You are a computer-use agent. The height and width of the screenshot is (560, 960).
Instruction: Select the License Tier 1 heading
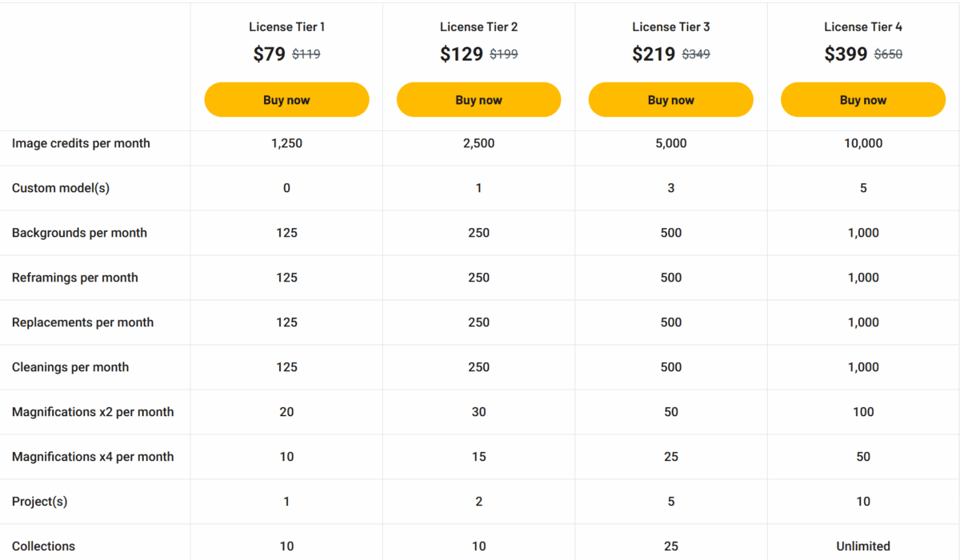point(286,27)
